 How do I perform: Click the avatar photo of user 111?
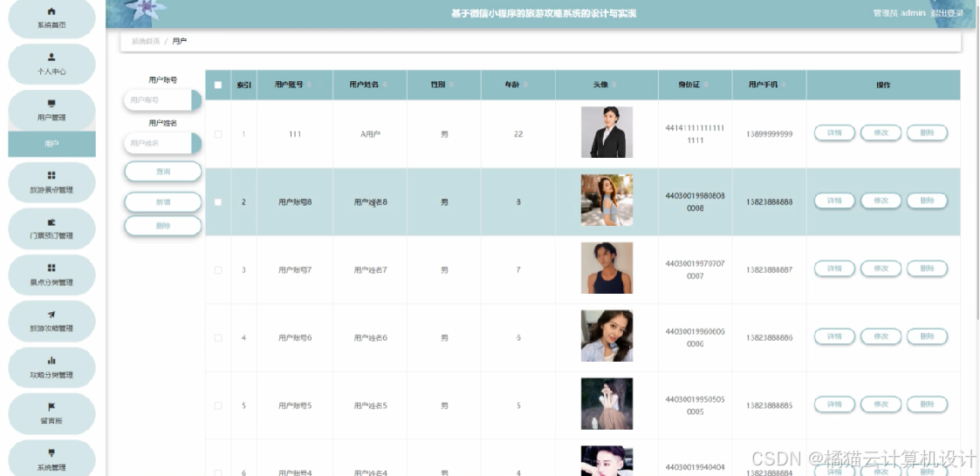(607, 132)
